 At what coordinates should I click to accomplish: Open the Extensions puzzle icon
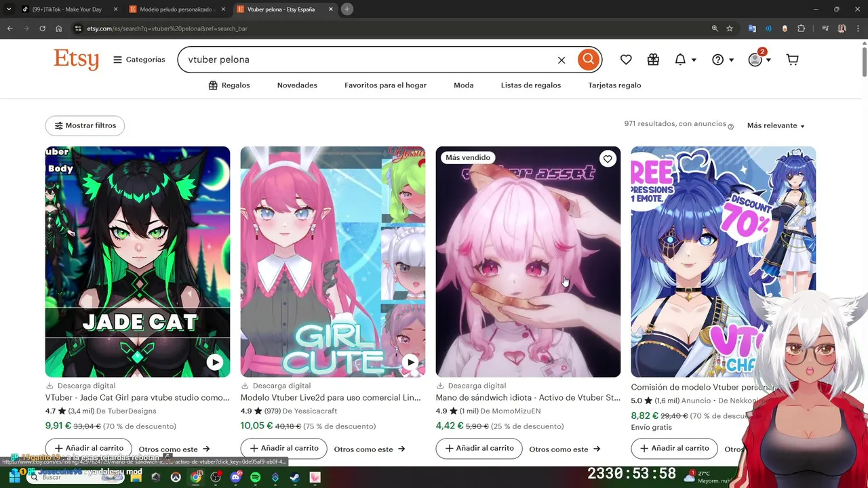pos(802,28)
